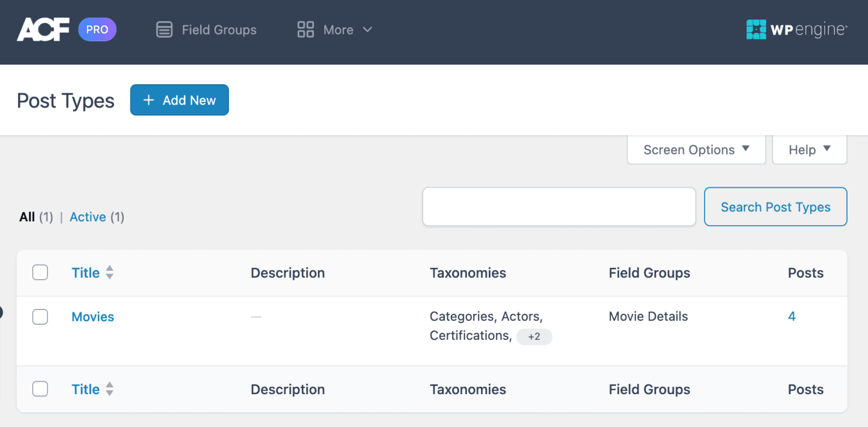This screenshot has width=868, height=427.
Task: Click inside the search input field
Action: tap(558, 206)
